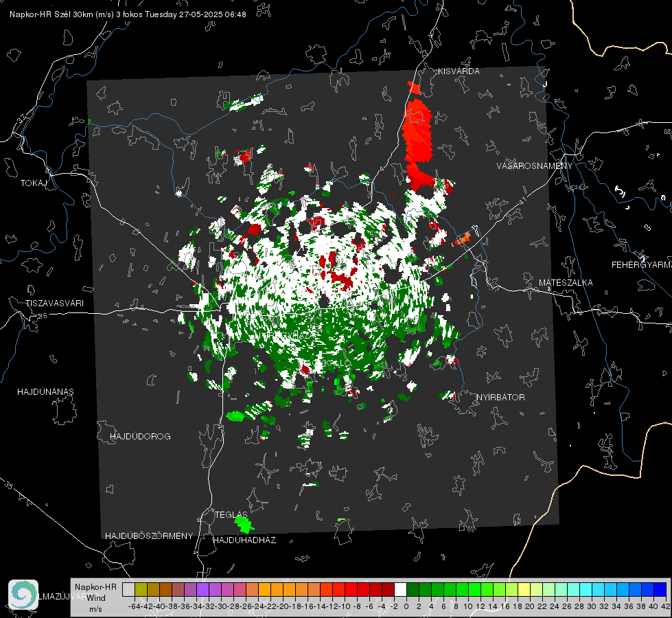Click the KISVÁRDA town label

tap(459, 71)
